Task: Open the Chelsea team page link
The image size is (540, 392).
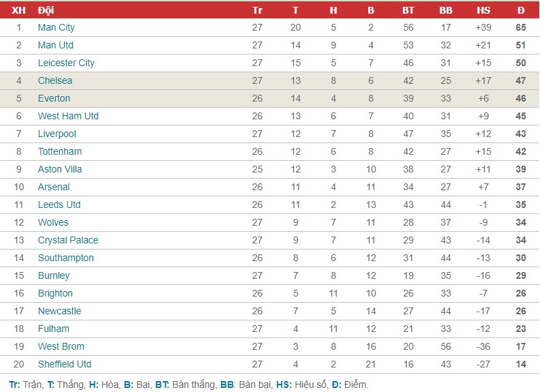Action: pos(55,80)
